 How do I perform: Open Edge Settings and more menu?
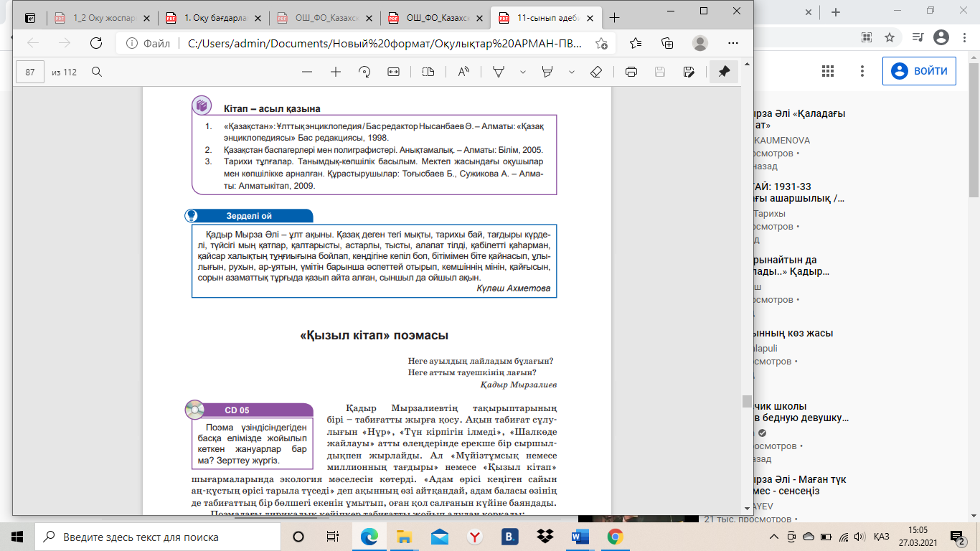click(x=732, y=43)
